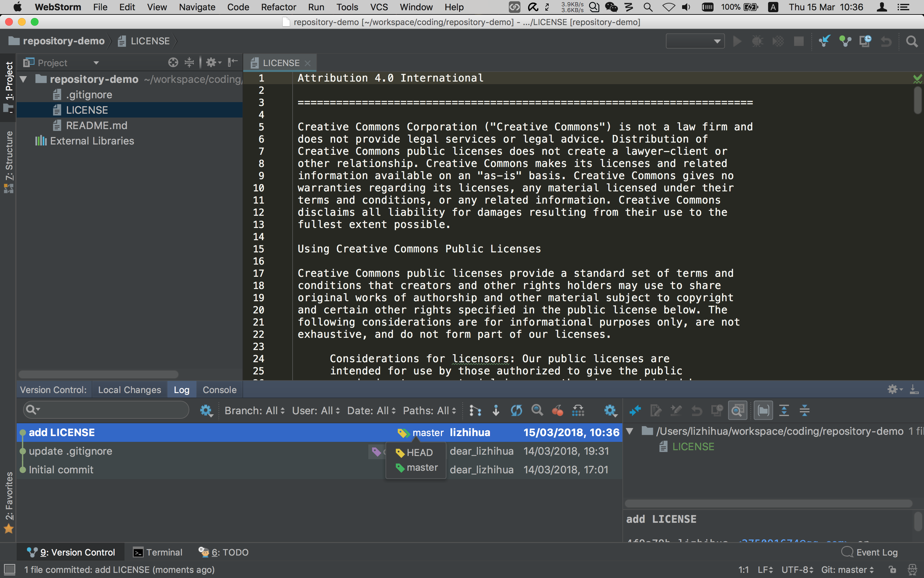Screen dimensions: 924x578
Task: Click bottom-left tool window quick access button
Action: coord(9,570)
